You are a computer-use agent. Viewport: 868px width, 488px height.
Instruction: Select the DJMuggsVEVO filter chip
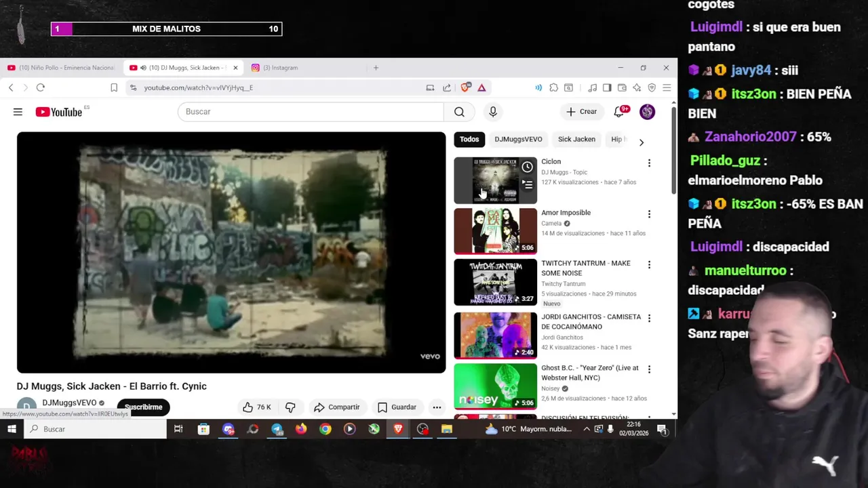coord(518,139)
